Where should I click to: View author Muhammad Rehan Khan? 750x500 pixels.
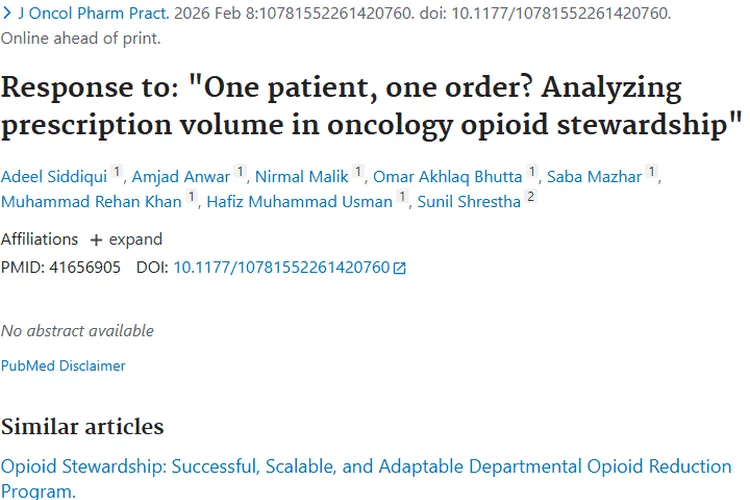pyautogui.click(x=91, y=201)
